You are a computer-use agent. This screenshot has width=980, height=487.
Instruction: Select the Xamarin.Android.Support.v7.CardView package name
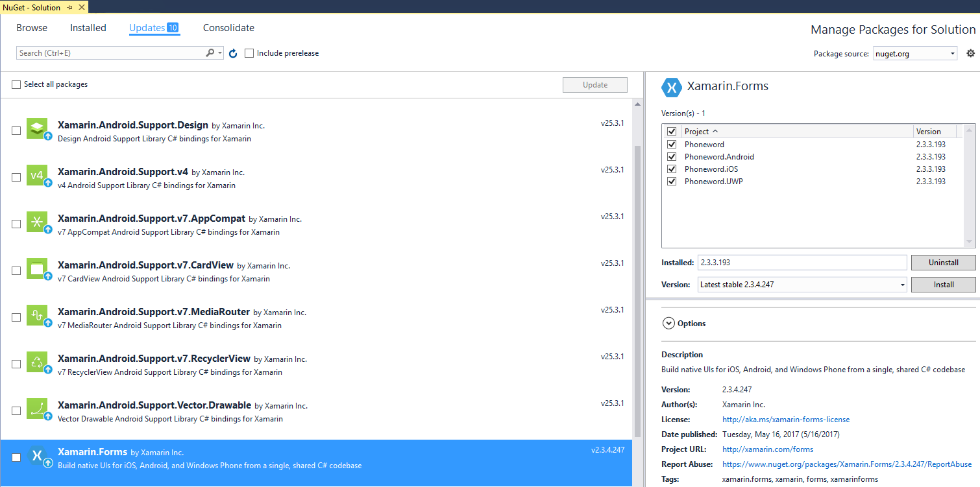[145, 265]
